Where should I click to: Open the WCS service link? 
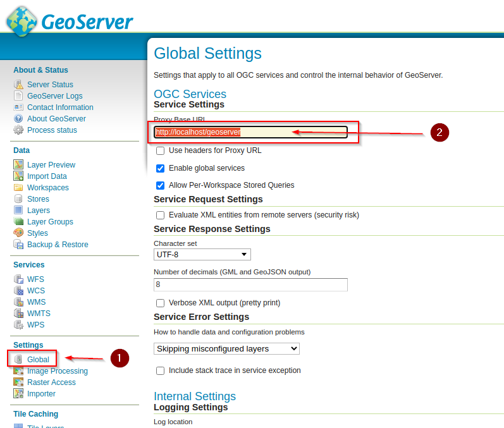36,291
